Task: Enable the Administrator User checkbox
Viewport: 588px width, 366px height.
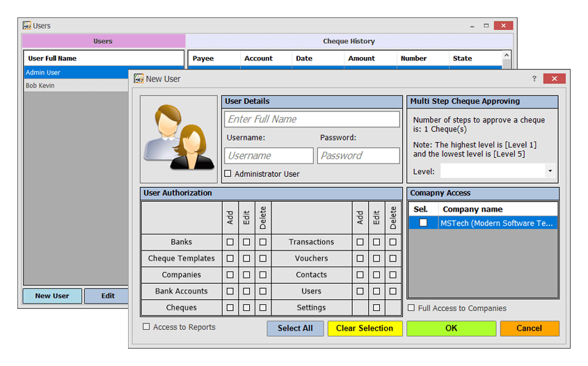Action: 228,174
